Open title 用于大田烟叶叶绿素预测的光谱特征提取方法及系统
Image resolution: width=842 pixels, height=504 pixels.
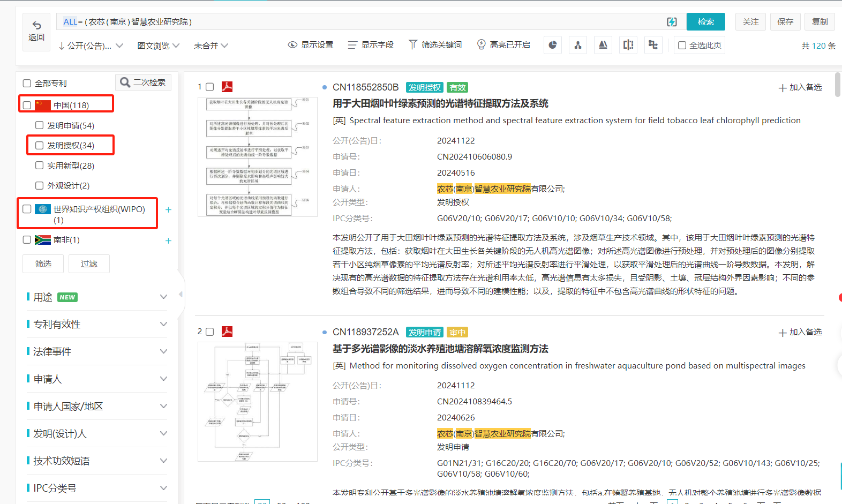[440, 103]
